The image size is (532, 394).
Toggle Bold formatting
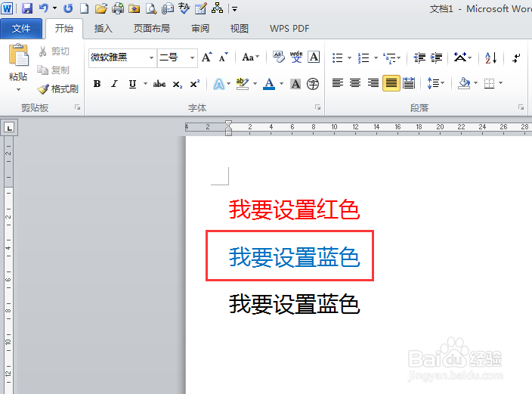pos(97,83)
